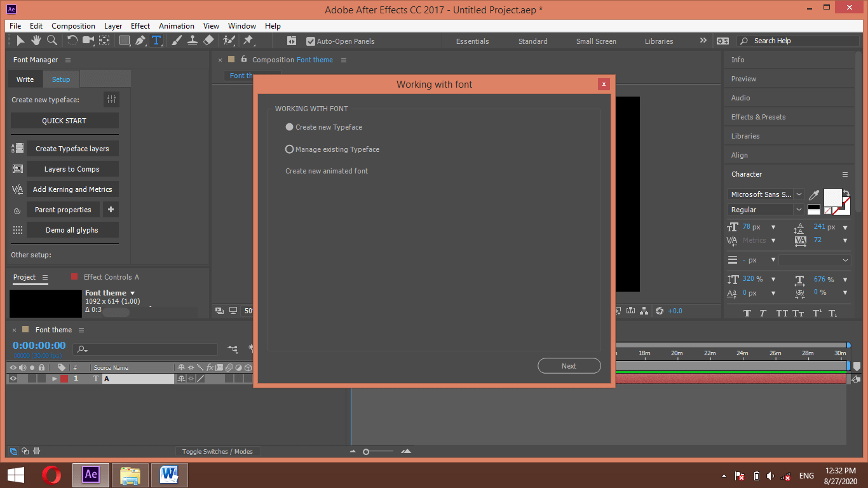The height and width of the screenshot is (488, 868).
Task: Click the QUICK START button
Action: click(64, 120)
